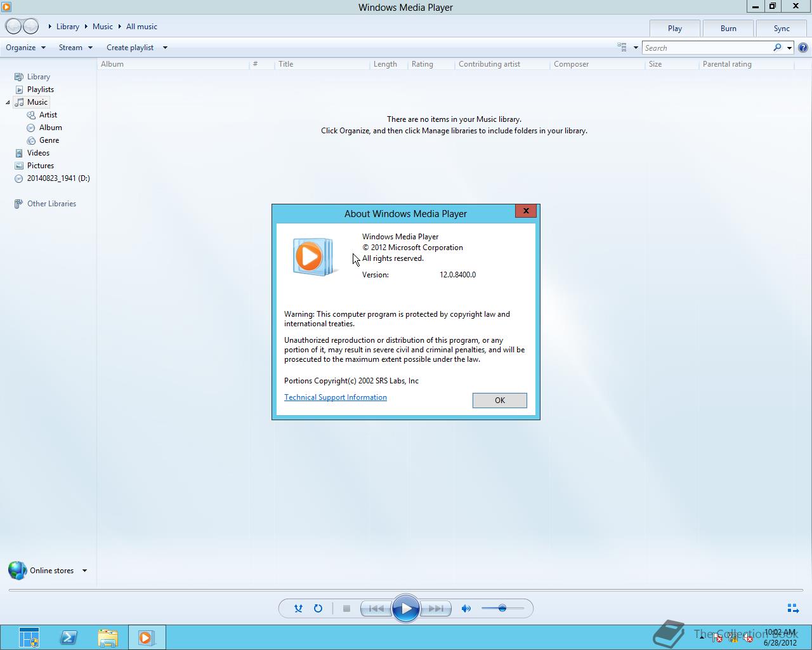Viewport: 812px width, 650px height.
Task: Open search options dropdown arrow
Action: click(789, 48)
